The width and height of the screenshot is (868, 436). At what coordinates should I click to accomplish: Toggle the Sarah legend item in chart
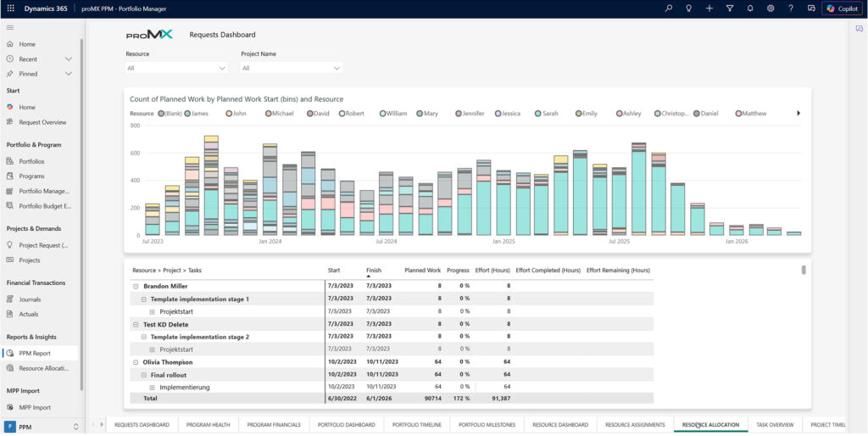548,113
